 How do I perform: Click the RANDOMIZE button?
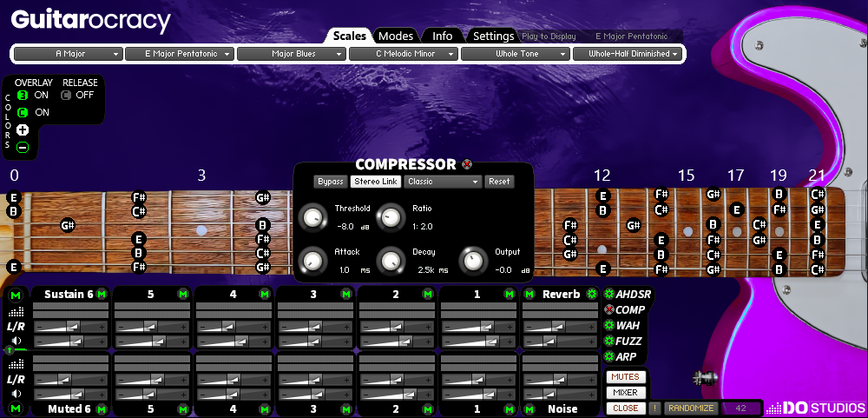tap(691, 408)
